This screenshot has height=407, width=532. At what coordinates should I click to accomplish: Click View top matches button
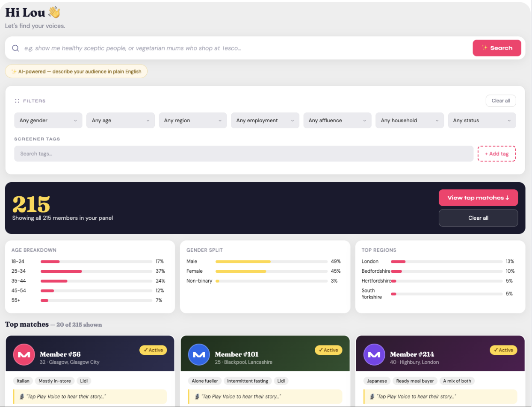click(478, 198)
